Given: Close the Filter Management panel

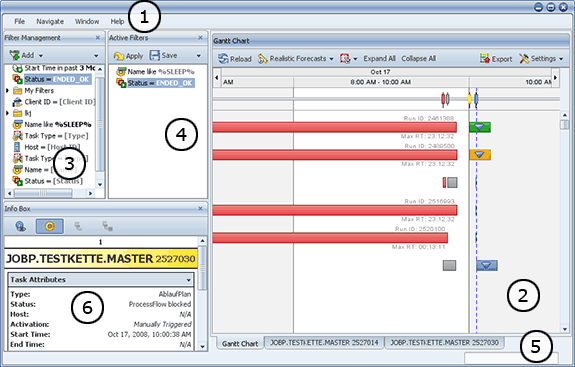Looking at the screenshot, I should [x=98, y=37].
